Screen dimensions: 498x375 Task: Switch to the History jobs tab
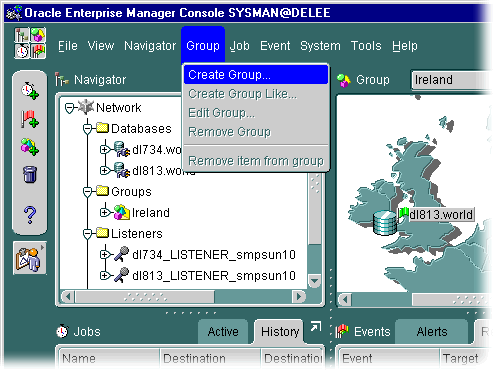tap(280, 332)
